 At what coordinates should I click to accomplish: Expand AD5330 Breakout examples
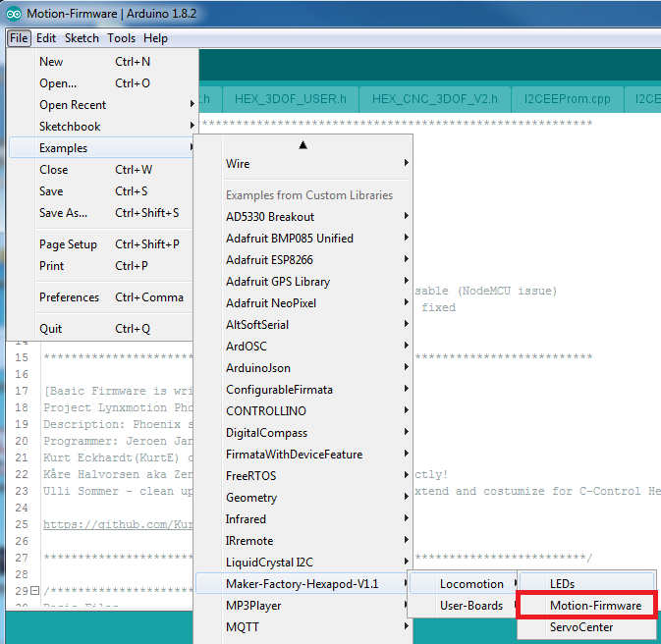click(x=303, y=217)
